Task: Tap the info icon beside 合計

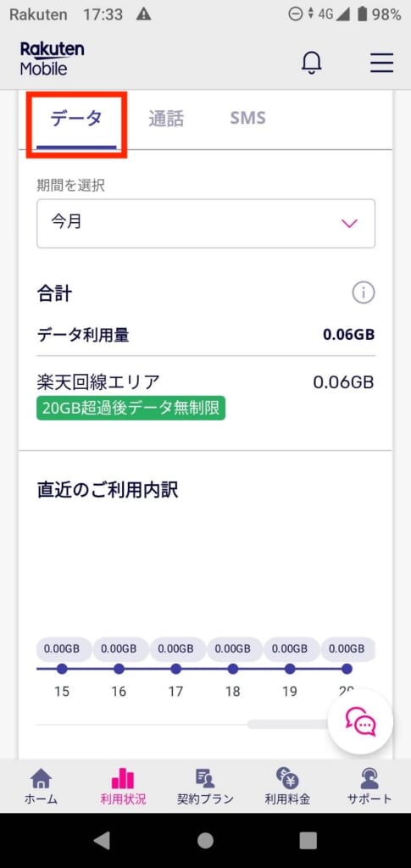Action: click(364, 292)
